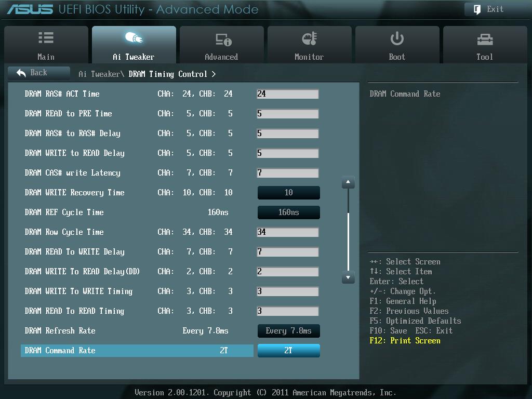Click DRAM READ To WRITE Delay field
The image size is (532, 399).
[288, 252]
